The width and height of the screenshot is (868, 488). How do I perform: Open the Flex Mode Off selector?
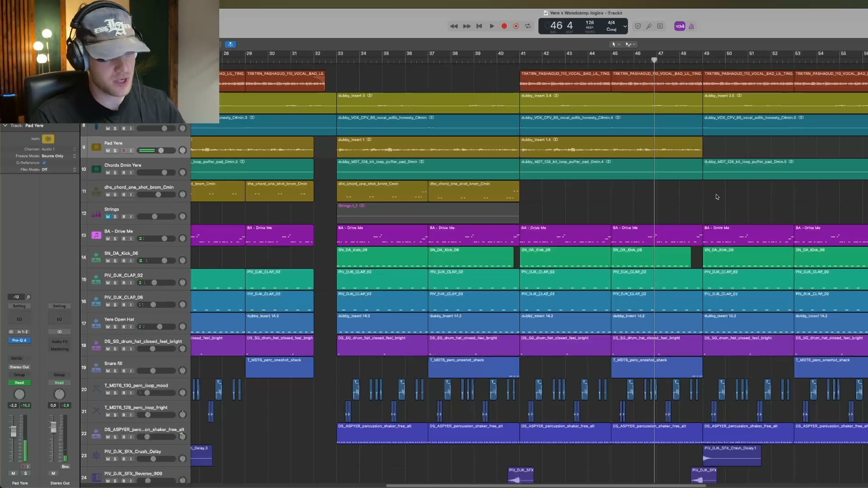(59, 169)
